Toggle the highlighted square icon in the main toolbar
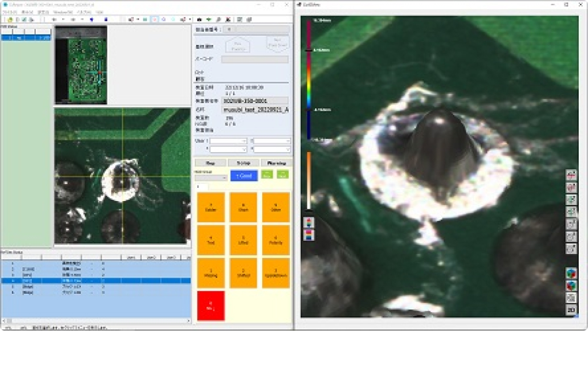Image resolution: width=588 pixels, height=371 pixels. (154, 20)
